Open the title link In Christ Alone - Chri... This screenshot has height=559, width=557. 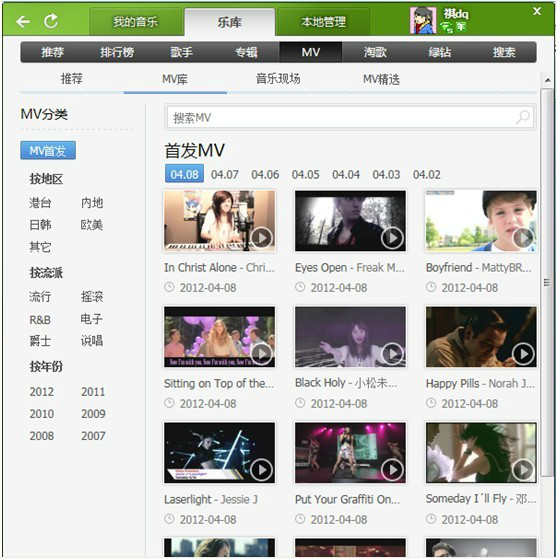point(219,267)
